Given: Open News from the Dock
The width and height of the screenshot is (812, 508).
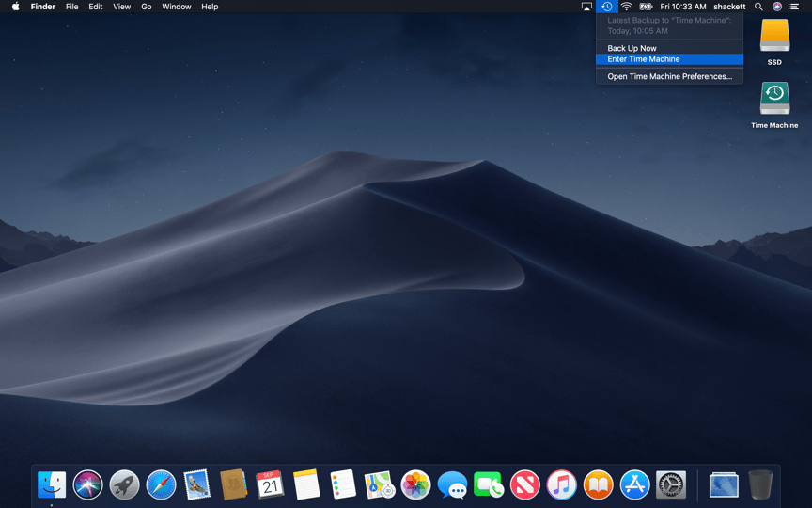Looking at the screenshot, I should (525, 484).
